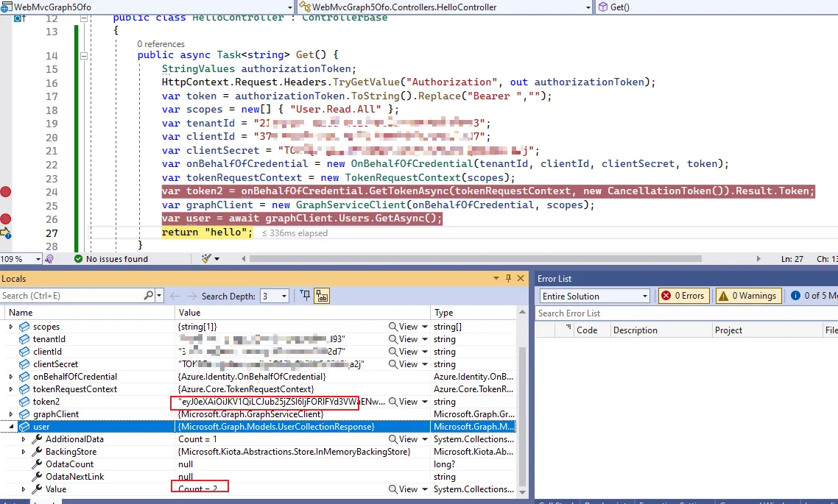Click View visualizer for tenantId
The image size is (838, 504).
403,339
